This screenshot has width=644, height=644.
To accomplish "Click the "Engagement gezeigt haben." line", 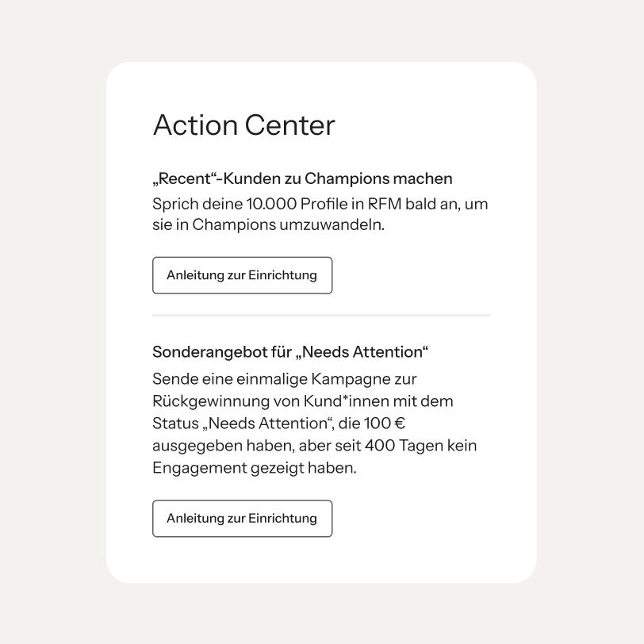I will click(255, 468).
